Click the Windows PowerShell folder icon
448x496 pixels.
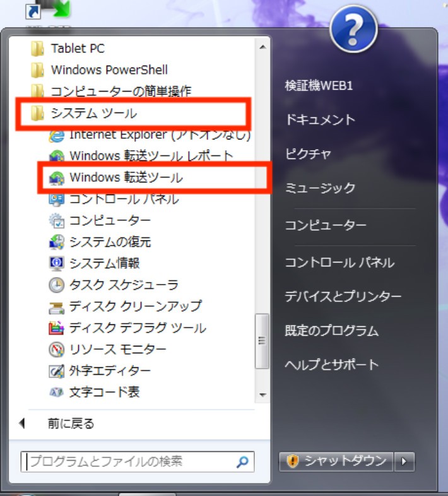tap(38, 70)
